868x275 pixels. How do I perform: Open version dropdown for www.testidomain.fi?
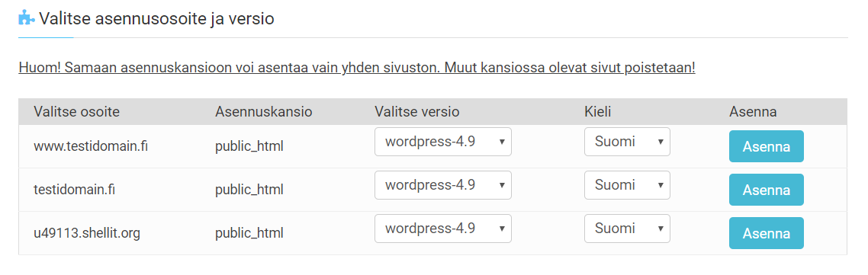point(443,142)
